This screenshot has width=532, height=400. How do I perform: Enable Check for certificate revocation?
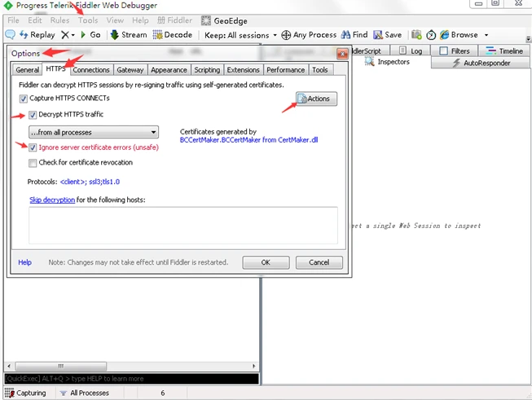(x=33, y=163)
